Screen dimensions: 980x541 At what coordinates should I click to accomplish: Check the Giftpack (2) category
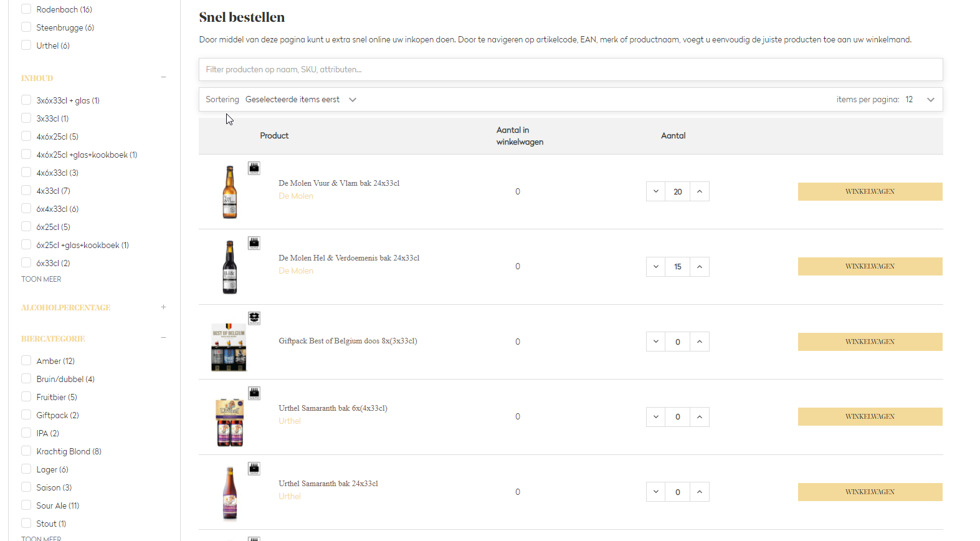[26, 414]
